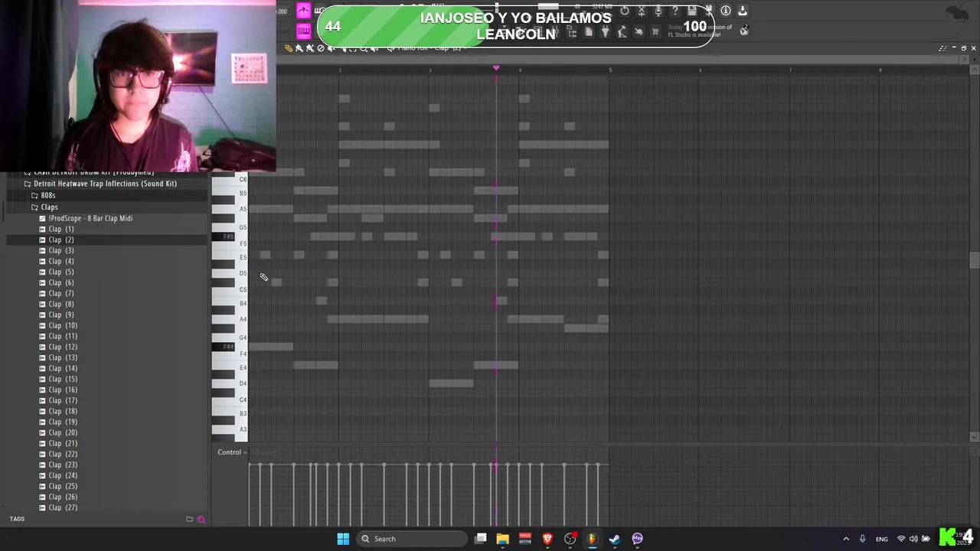Click the globe news icon

[x=743, y=31]
